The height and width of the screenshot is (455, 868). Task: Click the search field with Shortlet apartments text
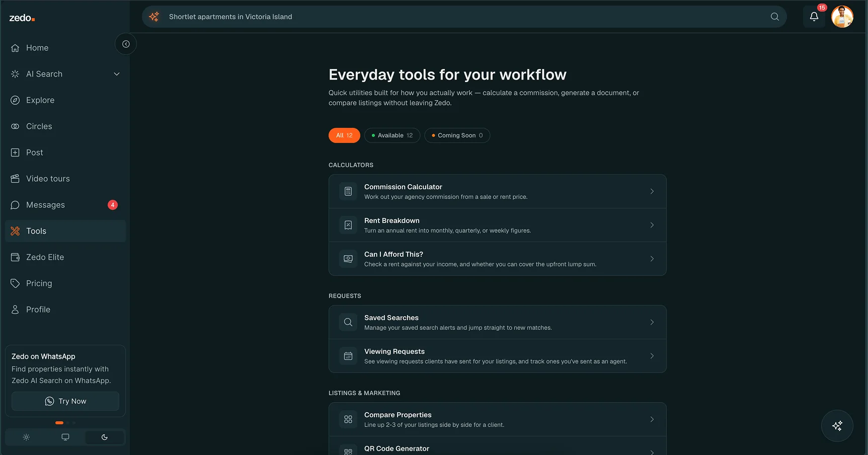(x=464, y=17)
